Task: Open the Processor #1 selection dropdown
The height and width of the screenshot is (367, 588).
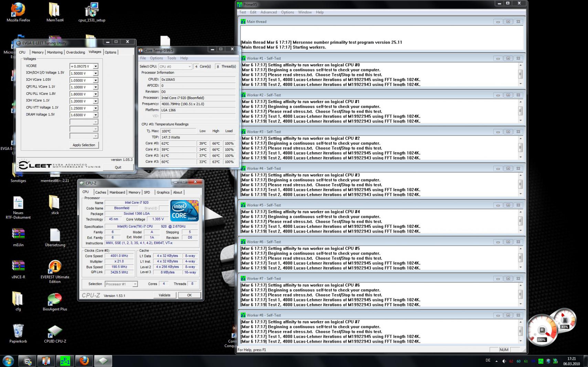Action: pos(121,284)
